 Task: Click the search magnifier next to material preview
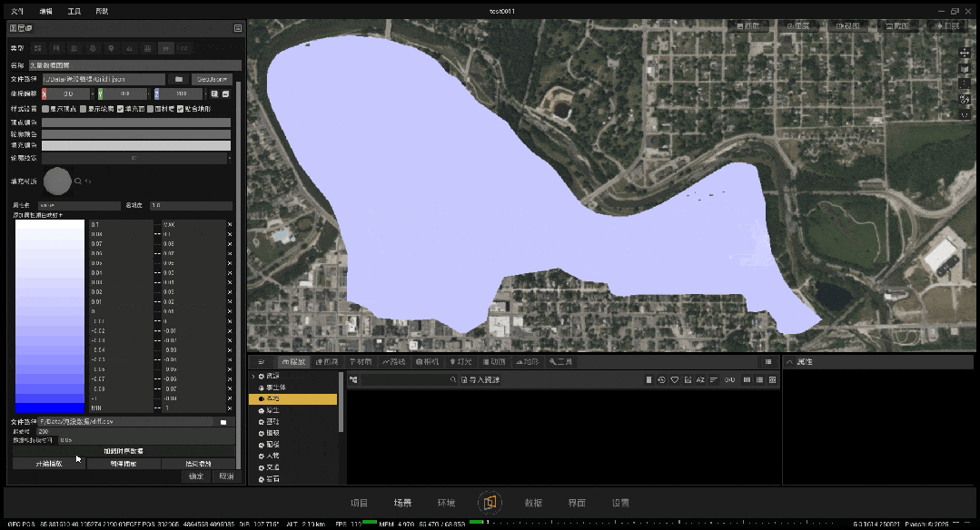[x=78, y=181]
